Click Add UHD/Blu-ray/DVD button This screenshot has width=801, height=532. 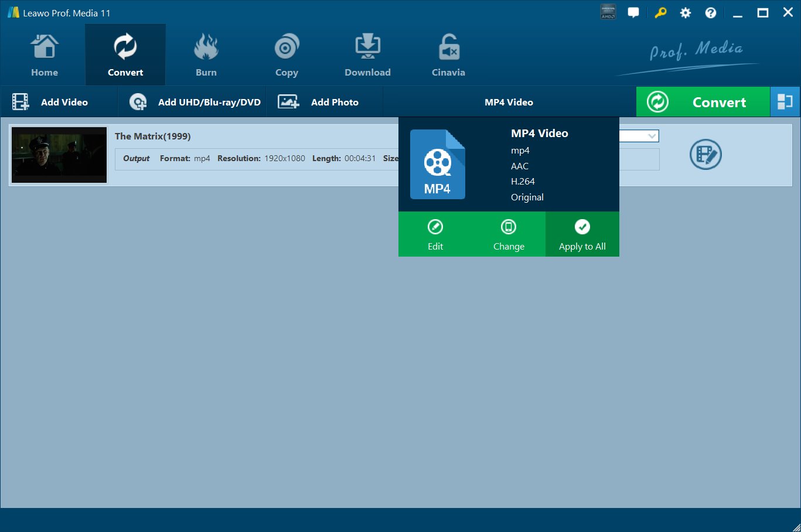click(195, 102)
